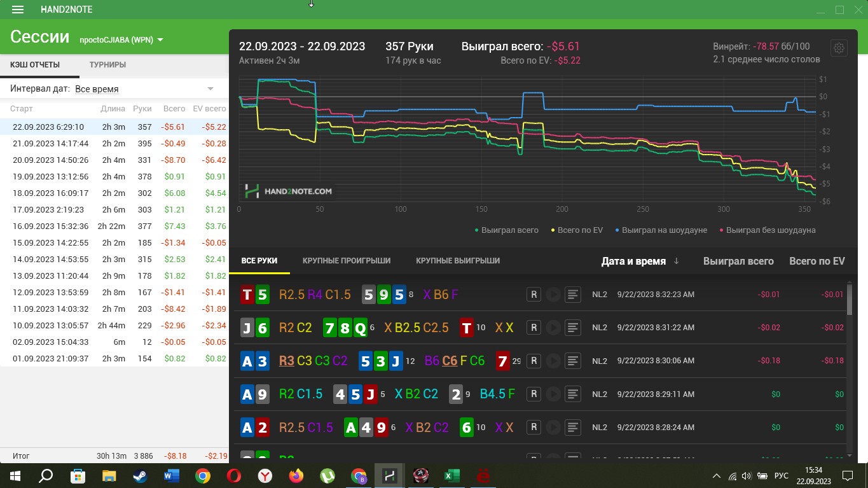
Task: Open Windows notification center icon
Action: click(x=847, y=475)
